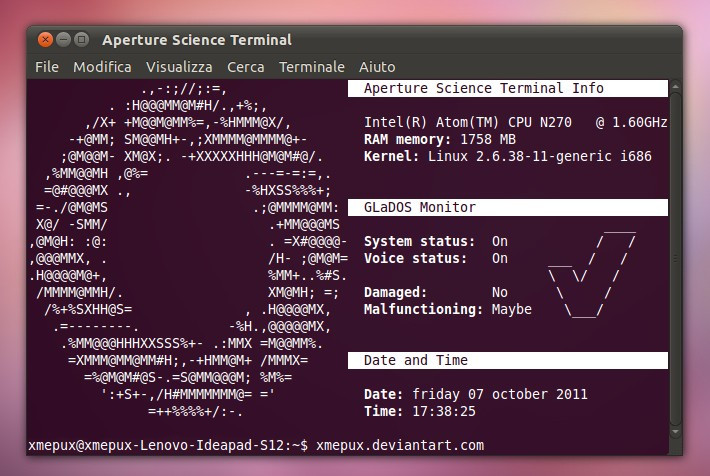
Task: Click the Time 17:38:25 line
Action: pyautogui.click(x=420, y=411)
